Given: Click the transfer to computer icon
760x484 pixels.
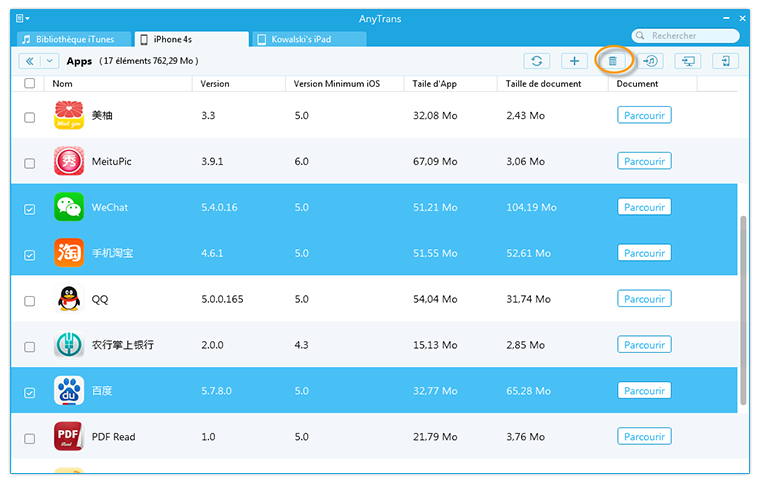Looking at the screenshot, I should coord(688,61).
